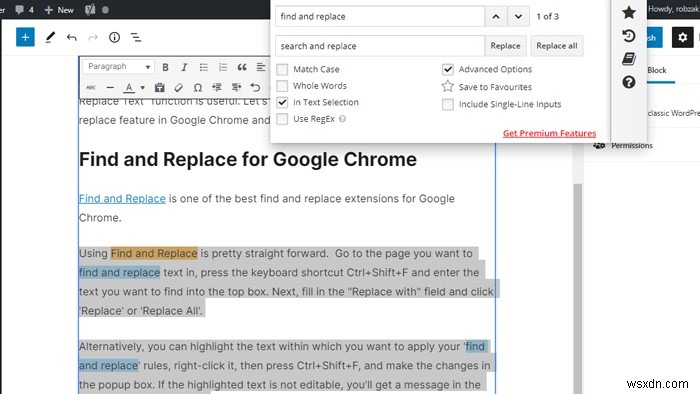
Task: Select the pencil edit tool
Action: coord(50,37)
